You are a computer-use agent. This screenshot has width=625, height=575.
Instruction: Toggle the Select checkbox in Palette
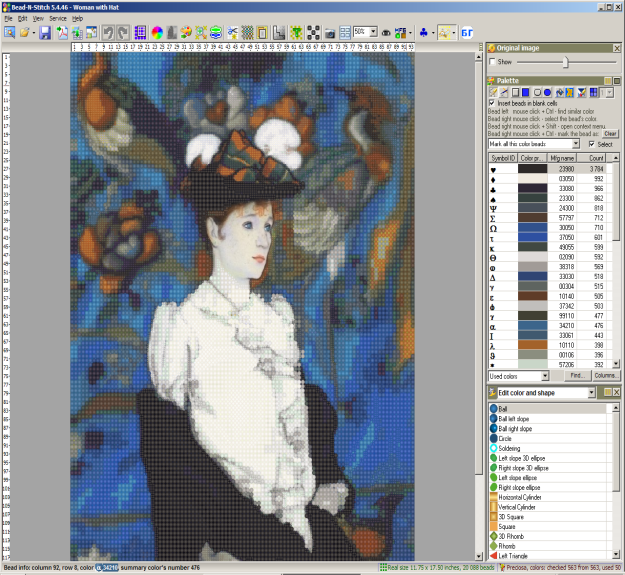[x=592, y=144]
